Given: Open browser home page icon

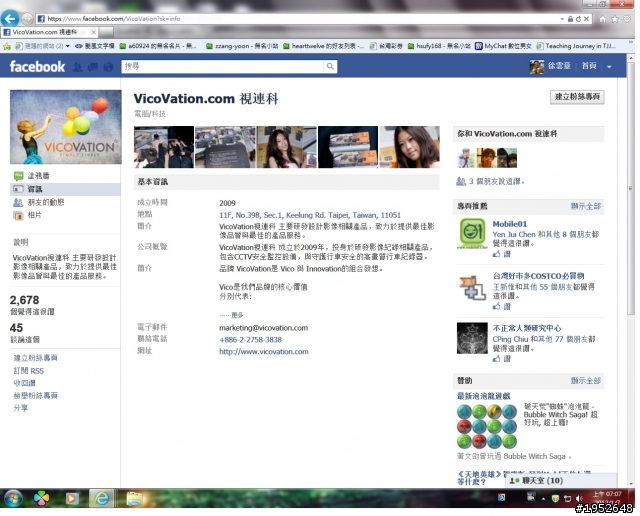Looking at the screenshot, I should pyautogui.click(x=603, y=19).
